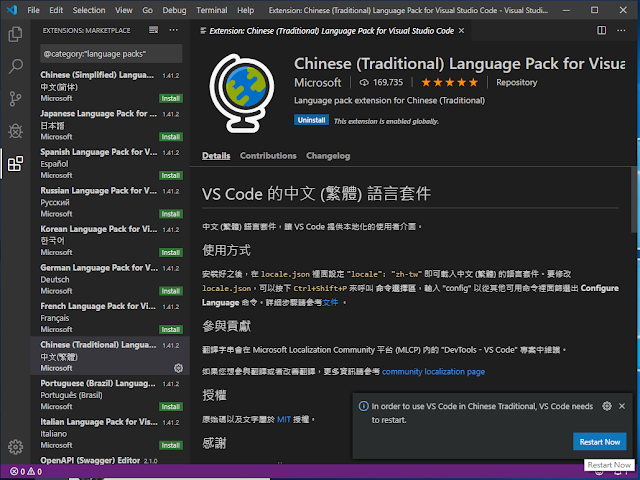The height and width of the screenshot is (480, 640).
Task: Select the Extensions view icon
Action: click(x=16, y=164)
